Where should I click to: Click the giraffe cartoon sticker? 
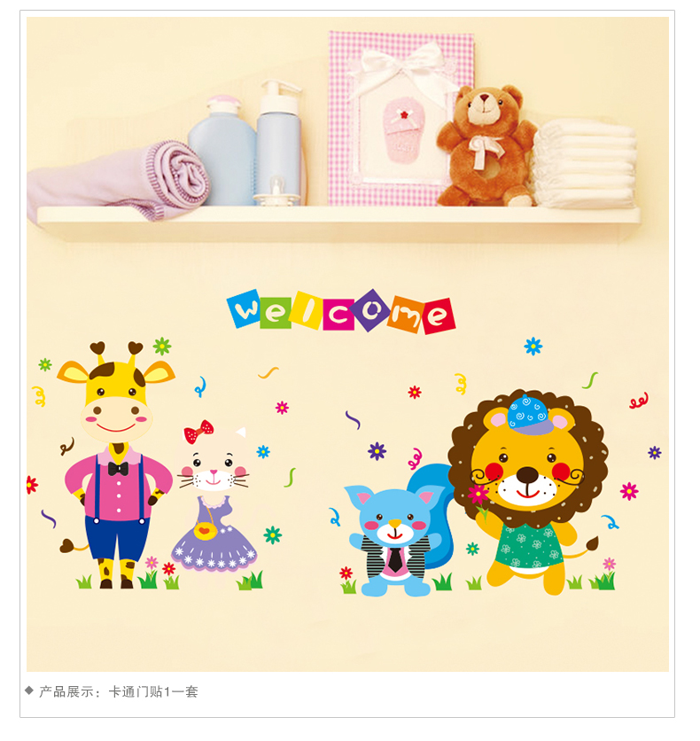[x=116, y=465]
